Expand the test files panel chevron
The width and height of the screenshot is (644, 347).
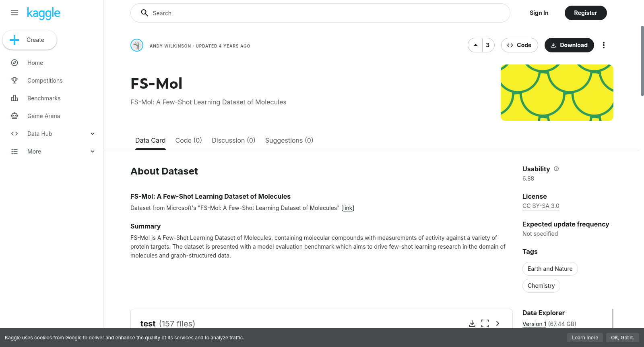(x=498, y=324)
